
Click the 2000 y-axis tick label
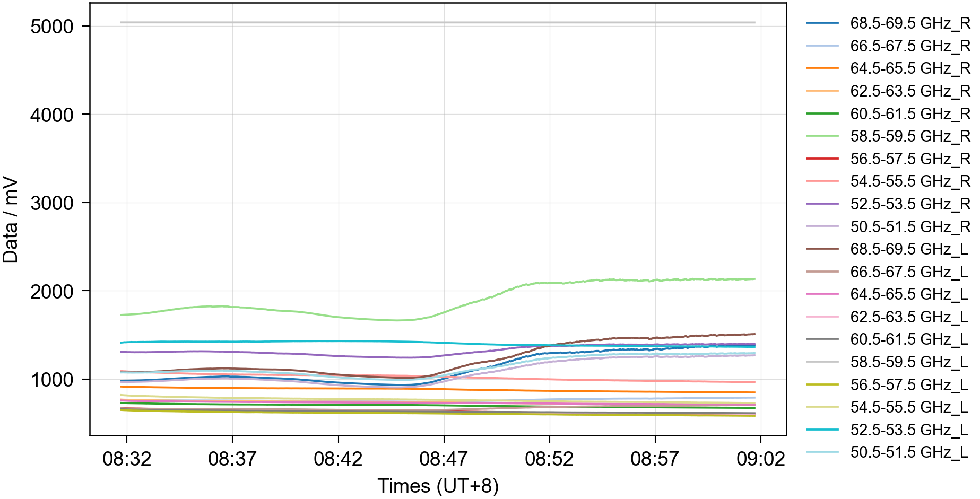pyautogui.click(x=52, y=291)
